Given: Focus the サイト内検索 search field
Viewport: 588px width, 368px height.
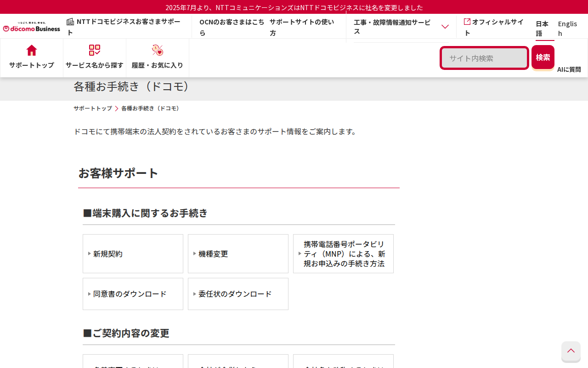Looking at the screenshot, I should pyautogui.click(x=485, y=58).
